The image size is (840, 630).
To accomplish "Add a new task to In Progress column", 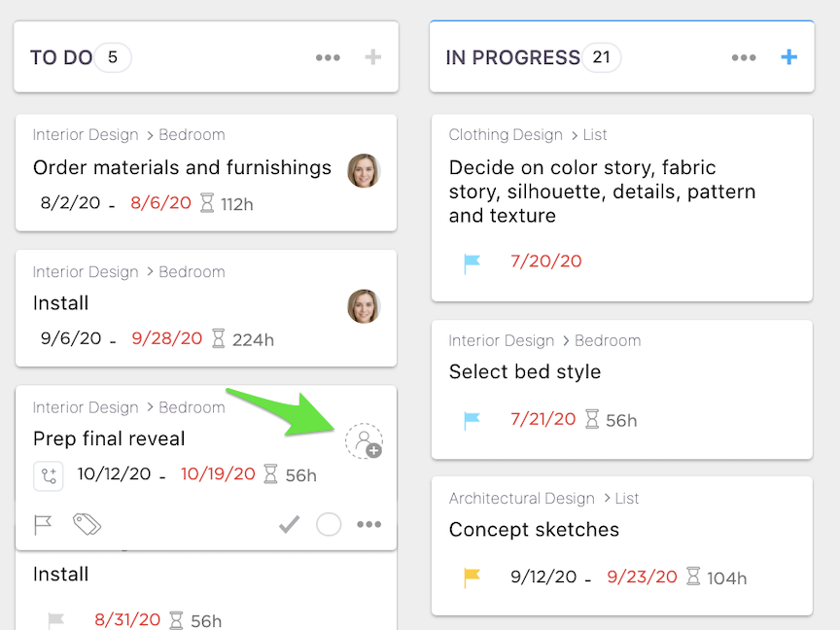I will (789, 57).
